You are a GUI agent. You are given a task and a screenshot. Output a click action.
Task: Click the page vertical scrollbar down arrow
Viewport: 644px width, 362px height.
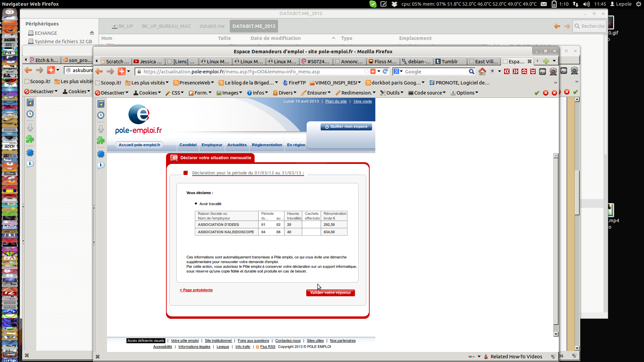(556, 334)
